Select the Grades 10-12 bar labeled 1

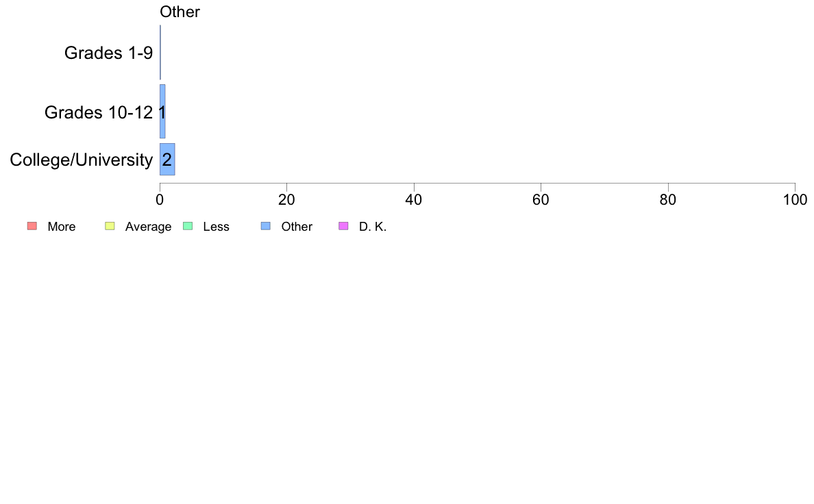coord(162,112)
